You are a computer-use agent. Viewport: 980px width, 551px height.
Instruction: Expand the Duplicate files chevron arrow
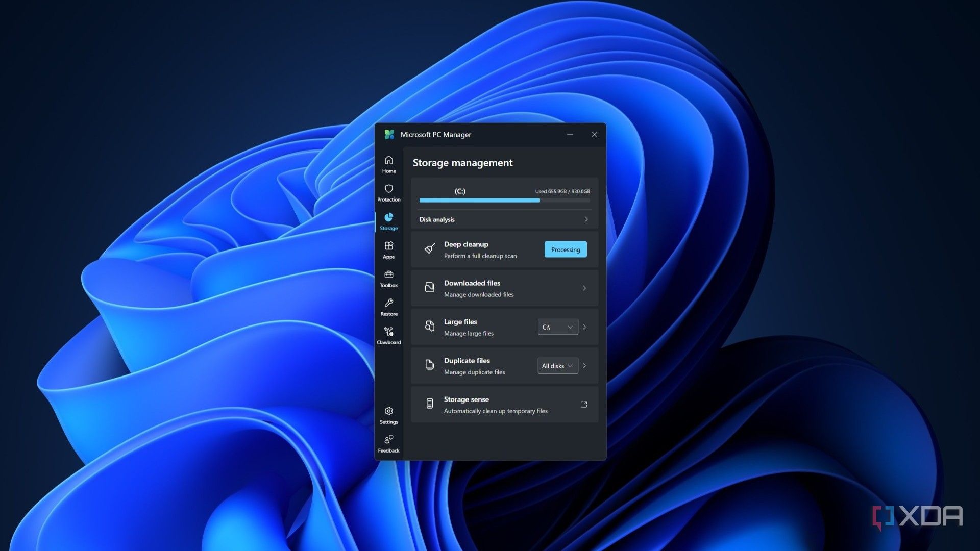[x=585, y=366]
